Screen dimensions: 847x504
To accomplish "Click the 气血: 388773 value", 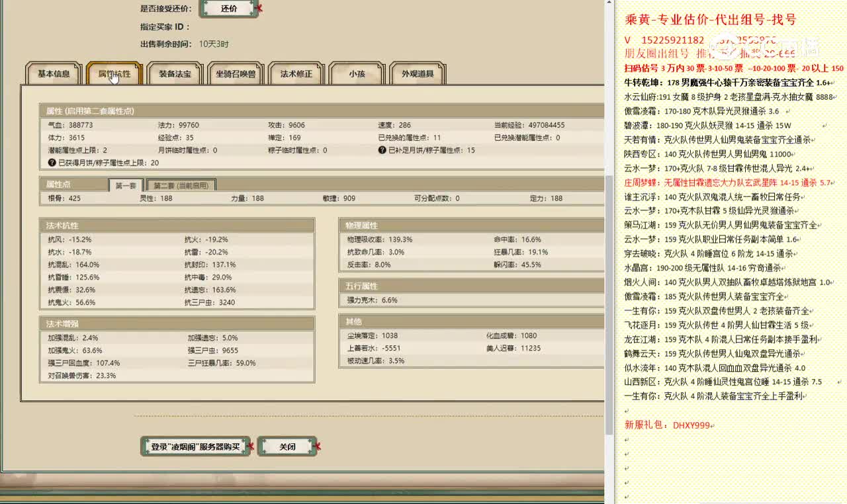I will click(x=70, y=125).
